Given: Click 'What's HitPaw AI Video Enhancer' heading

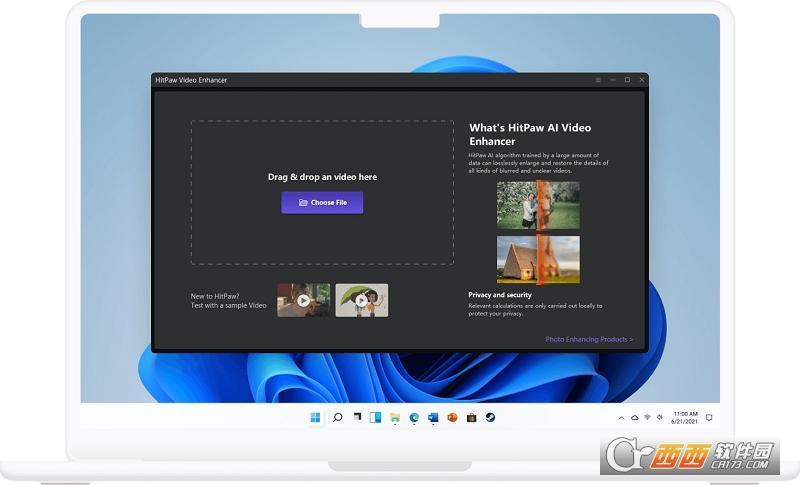Looking at the screenshot, I should pyautogui.click(x=530, y=134).
